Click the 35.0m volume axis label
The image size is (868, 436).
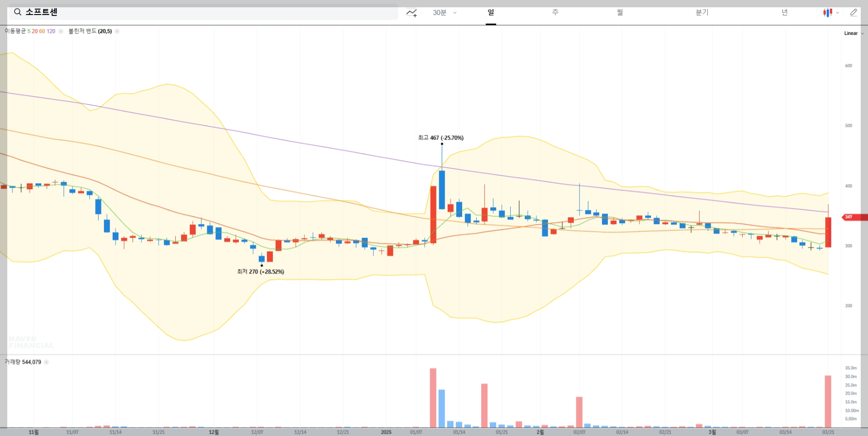pos(851,368)
